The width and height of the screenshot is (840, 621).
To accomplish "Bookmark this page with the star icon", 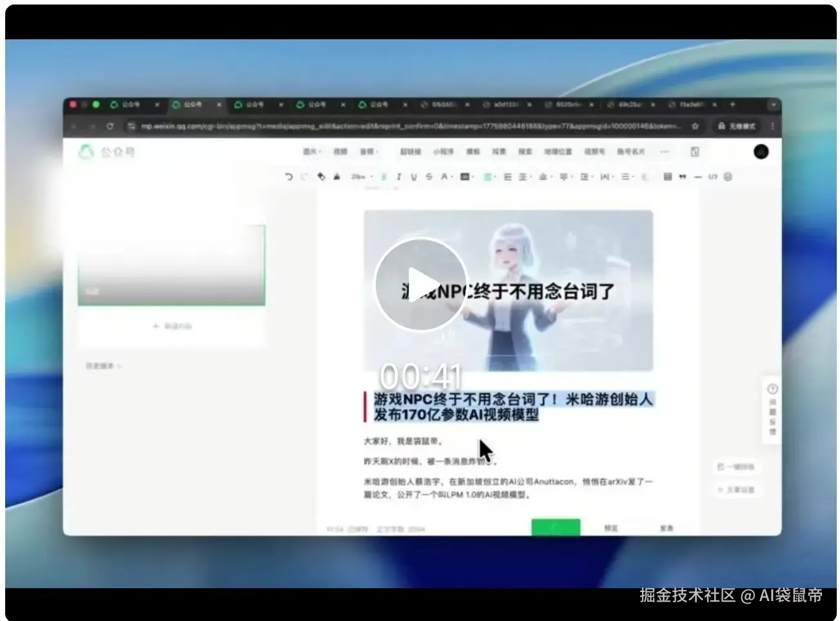I will click(x=695, y=126).
